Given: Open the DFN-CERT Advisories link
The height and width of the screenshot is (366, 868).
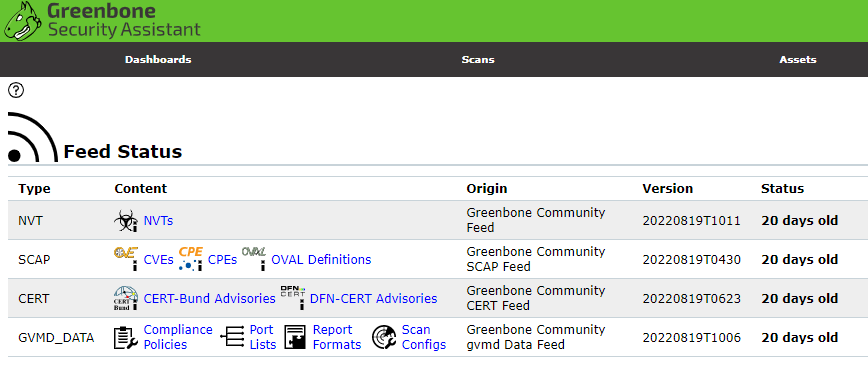Looking at the screenshot, I should coord(374,298).
